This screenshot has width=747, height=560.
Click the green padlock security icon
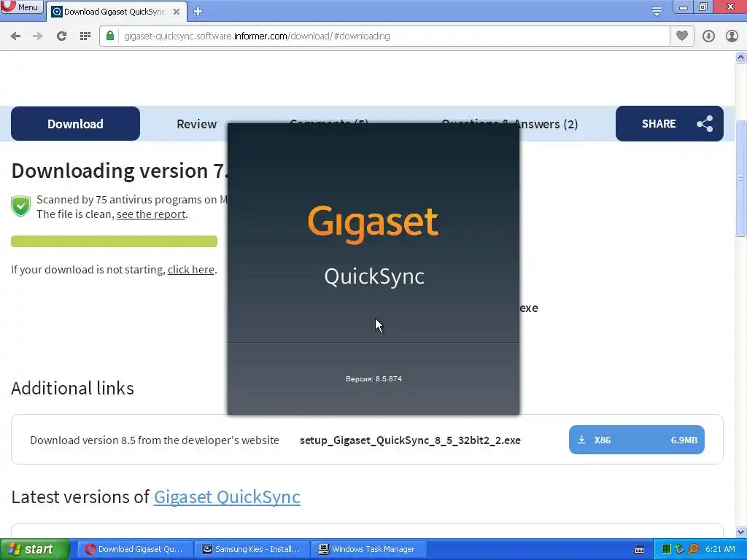pos(110,36)
